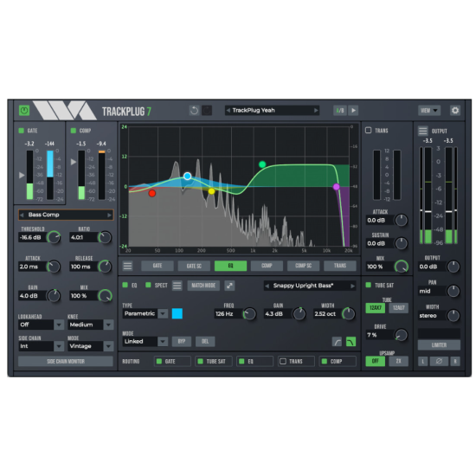Viewport: 476px width, 476px height.
Task: Click the Output 0.0 dB value field
Action: 432,267
